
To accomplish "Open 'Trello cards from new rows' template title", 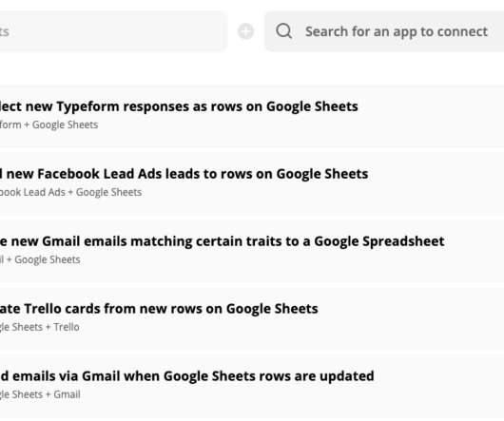I will (x=159, y=309).
